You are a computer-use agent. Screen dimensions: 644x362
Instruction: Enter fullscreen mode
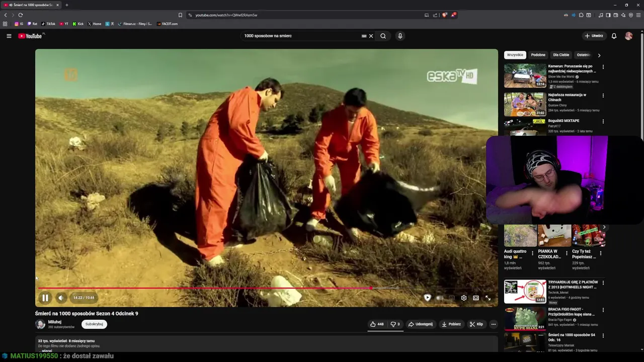(x=488, y=298)
